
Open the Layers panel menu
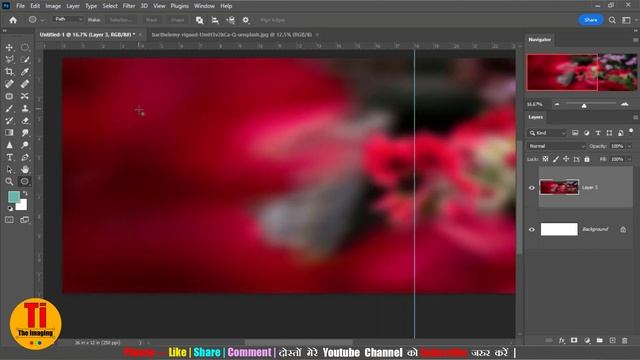pos(636,118)
